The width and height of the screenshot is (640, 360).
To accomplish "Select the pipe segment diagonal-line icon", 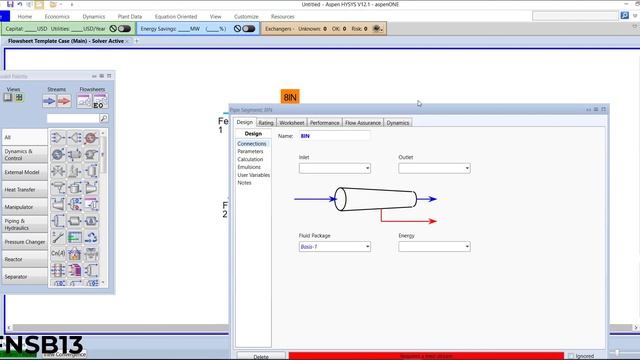I will [x=58, y=237].
